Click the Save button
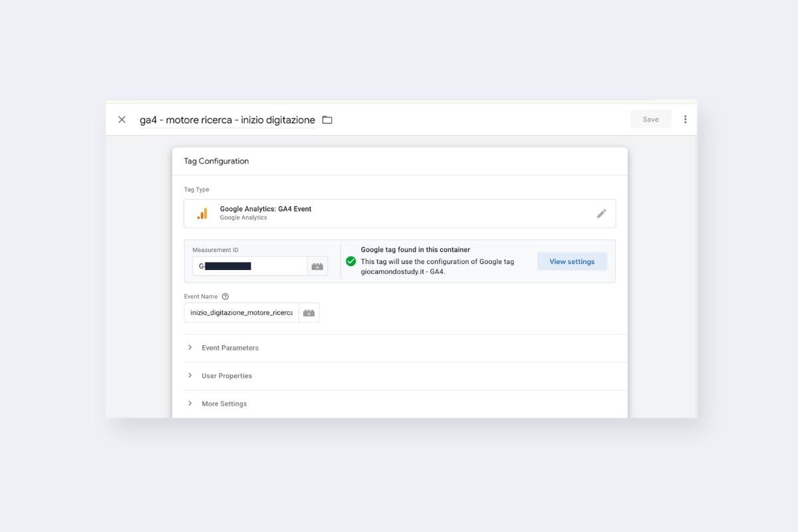 650,120
